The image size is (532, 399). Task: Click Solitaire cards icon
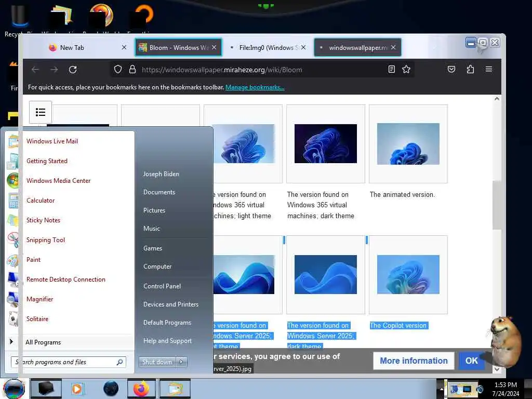(x=13, y=319)
